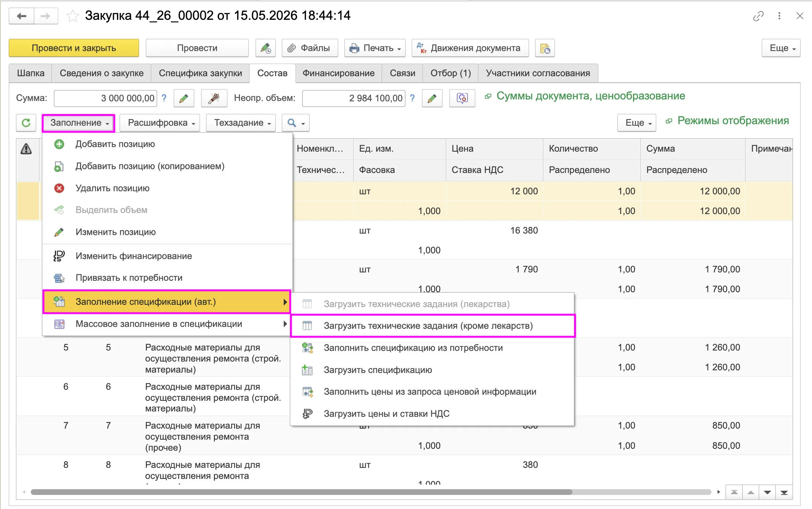Viewport: 812px width, 509px height.
Task: Select Загрузить технические задания (кроме лекарств)
Action: coord(433,326)
